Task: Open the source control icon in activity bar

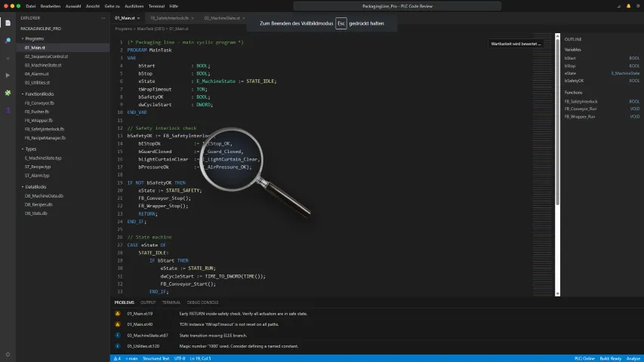Action: pyautogui.click(x=8, y=58)
